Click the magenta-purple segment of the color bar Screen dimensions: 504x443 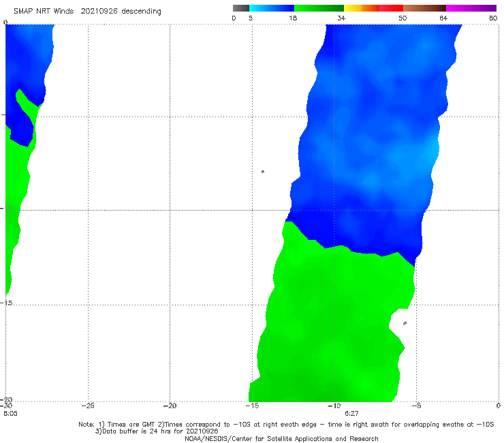[x=471, y=8]
